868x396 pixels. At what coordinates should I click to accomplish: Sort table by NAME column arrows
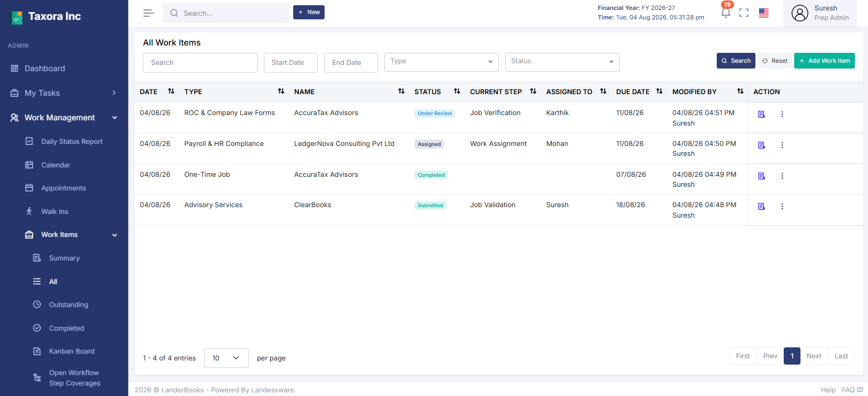click(402, 91)
